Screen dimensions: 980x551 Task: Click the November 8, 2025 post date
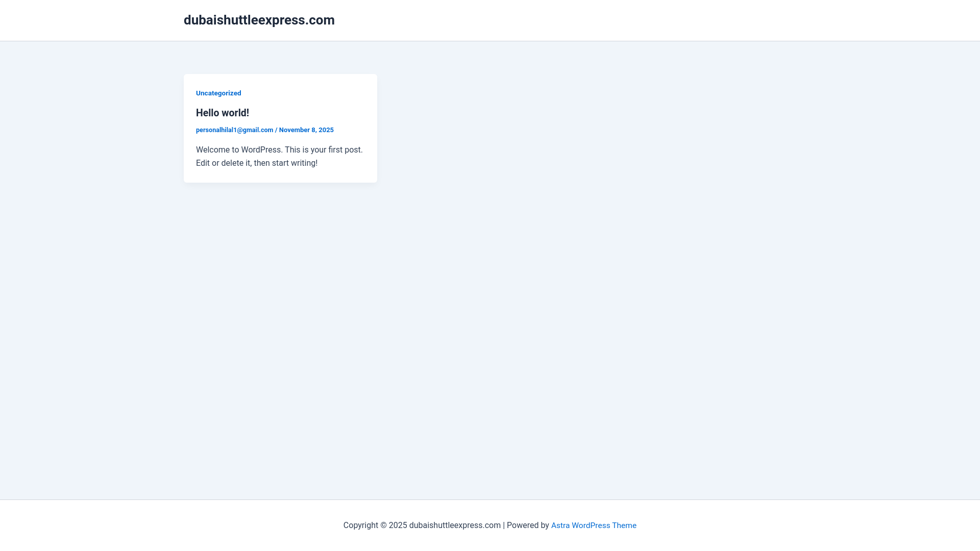point(306,130)
